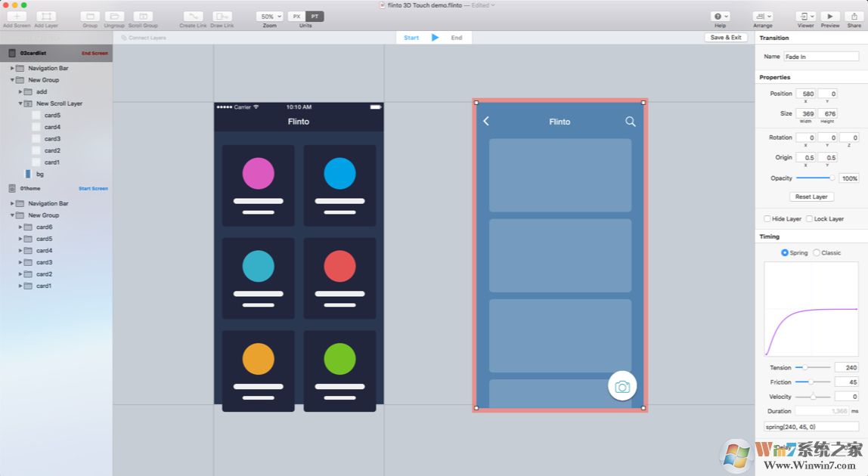Select the Classic timing option
This screenshot has height=476, width=868.
(817, 252)
